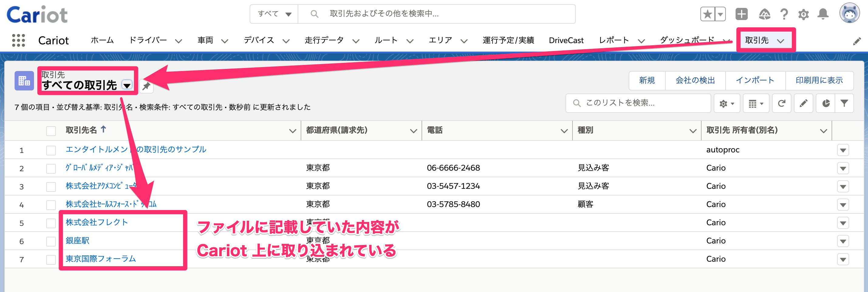
Task: Open the すべて search scope dropdown
Action: tap(274, 14)
